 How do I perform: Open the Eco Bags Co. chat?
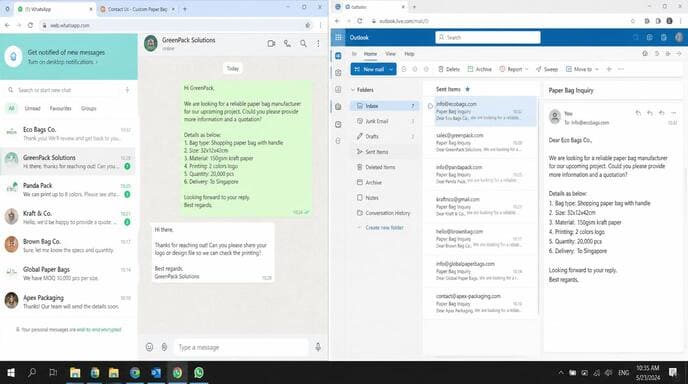point(68,134)
